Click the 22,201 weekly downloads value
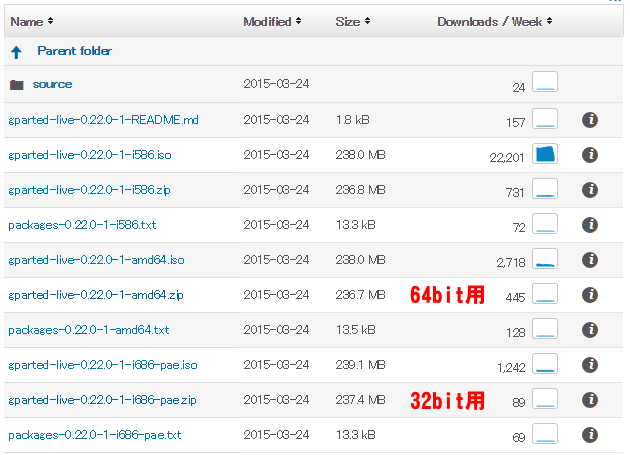This screenshot has height=455, width=630. tap(507, 158)
